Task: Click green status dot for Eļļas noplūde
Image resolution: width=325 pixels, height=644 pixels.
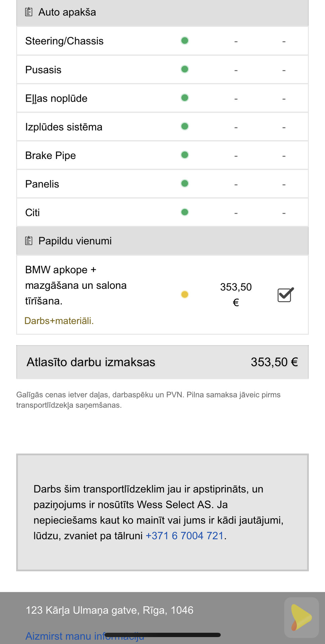Action: click(185, 98)
